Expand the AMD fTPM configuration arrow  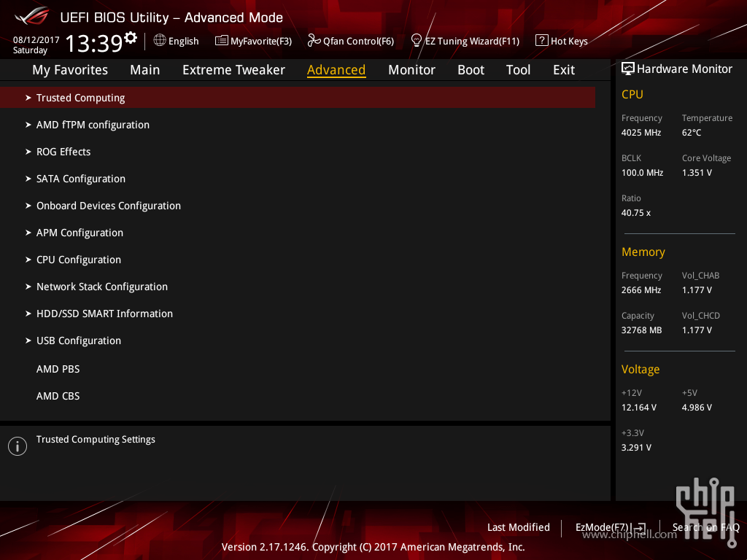point(28,125)
